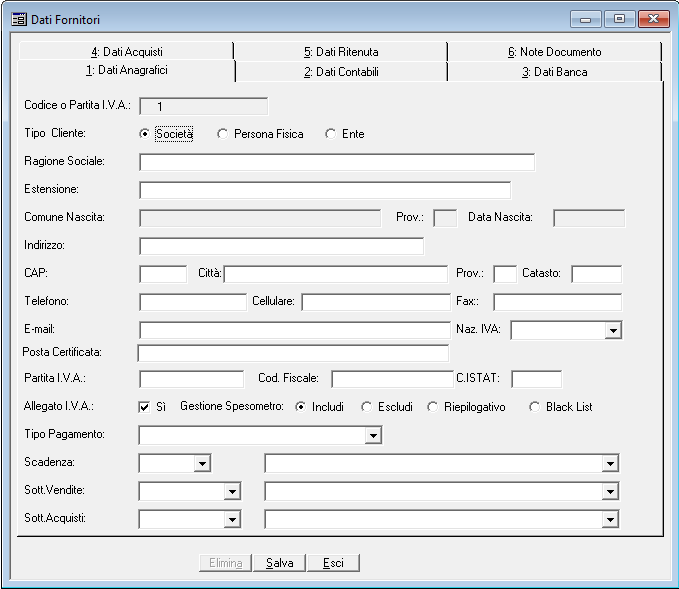Minimize the Dati Fornitori window
679x589 pixels.
[x=585, y=19]
